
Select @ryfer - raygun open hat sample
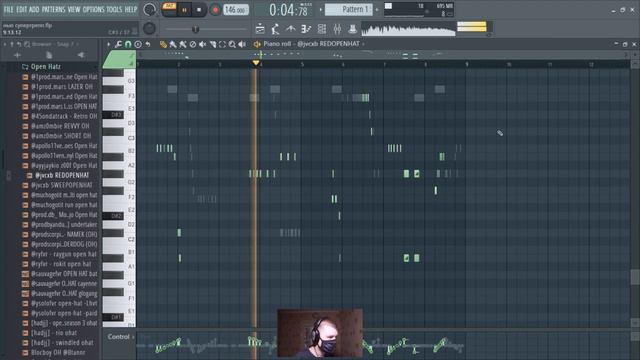click(60, 254)
